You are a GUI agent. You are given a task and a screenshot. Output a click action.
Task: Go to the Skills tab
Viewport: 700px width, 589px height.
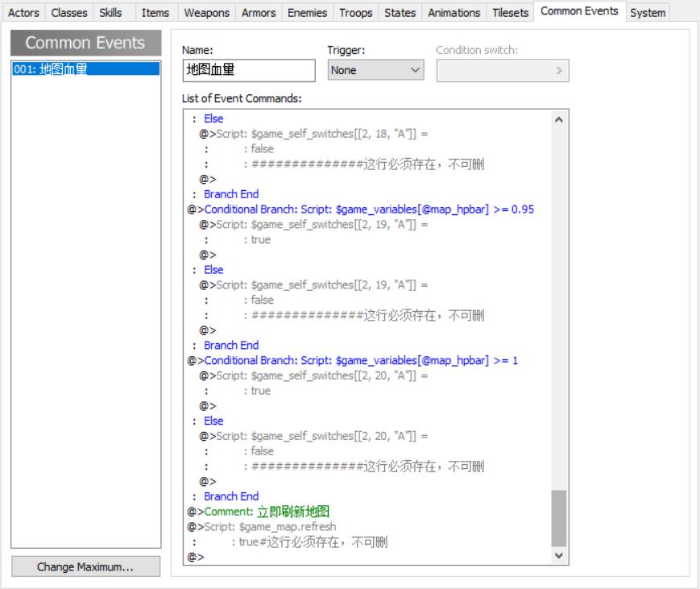[x=110, y=13]
